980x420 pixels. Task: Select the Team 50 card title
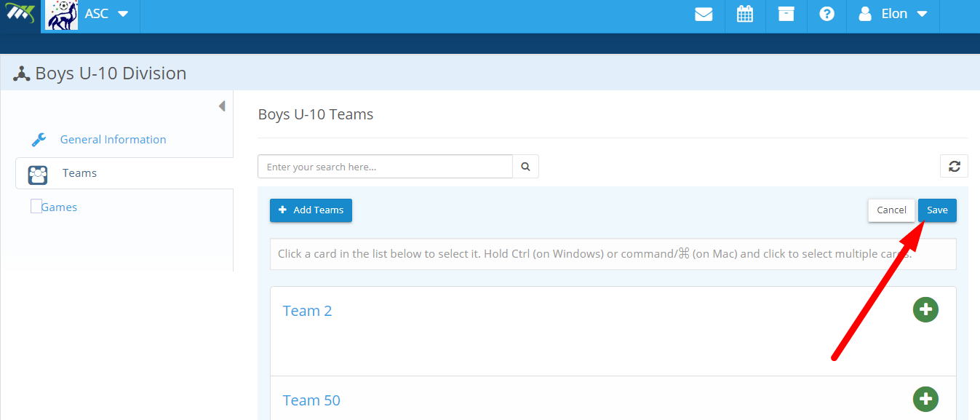coord(311,400)
